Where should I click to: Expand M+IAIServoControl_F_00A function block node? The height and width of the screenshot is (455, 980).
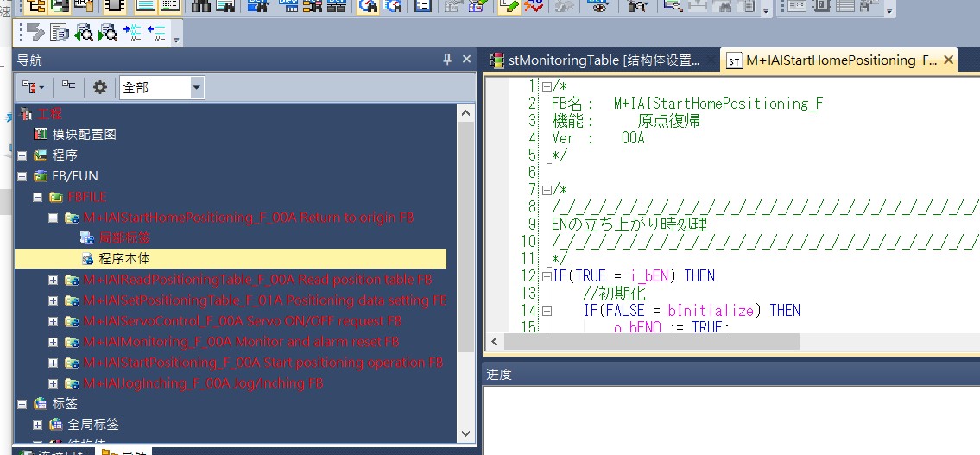click(x=54, y=321)
